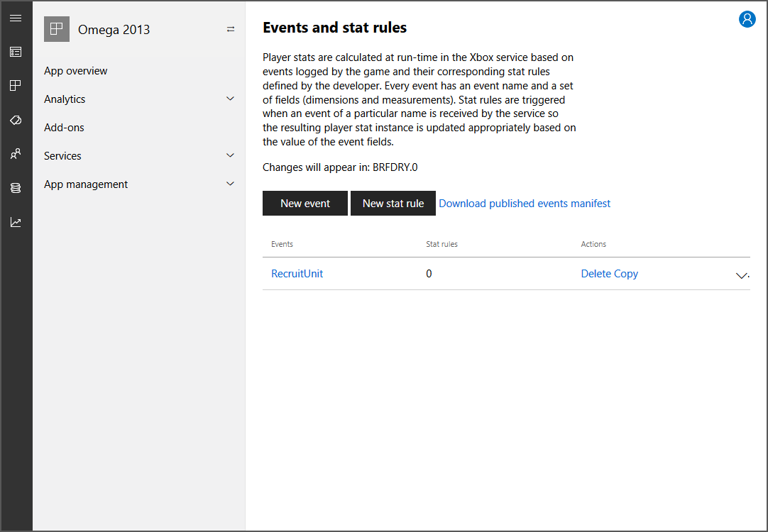768x532 pixels.
Task: Expand the Services chevron
Action: tap(230, 155)
